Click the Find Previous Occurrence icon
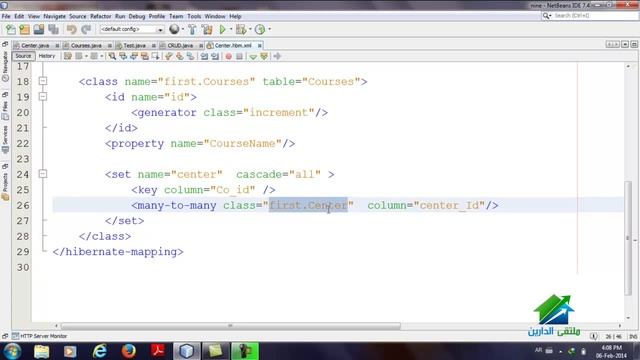The image size is (640, 360). [x=123, y=56]
